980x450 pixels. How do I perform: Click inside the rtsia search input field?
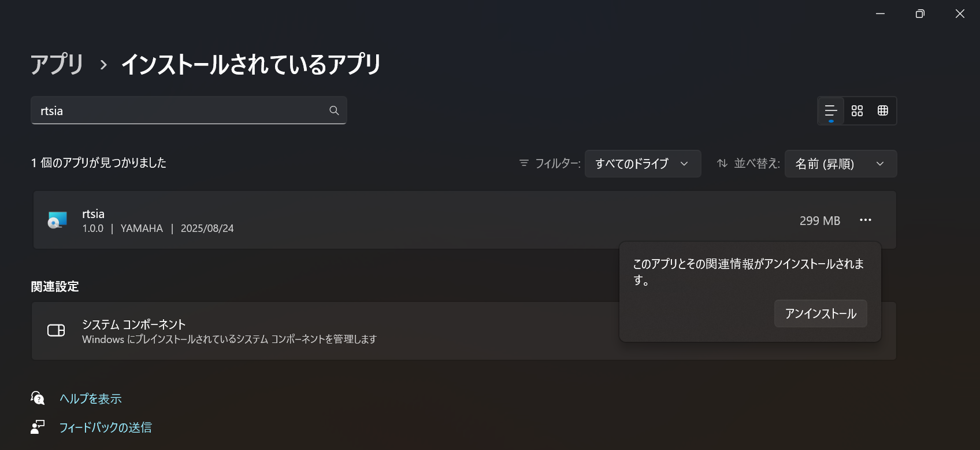pos(173,110)
